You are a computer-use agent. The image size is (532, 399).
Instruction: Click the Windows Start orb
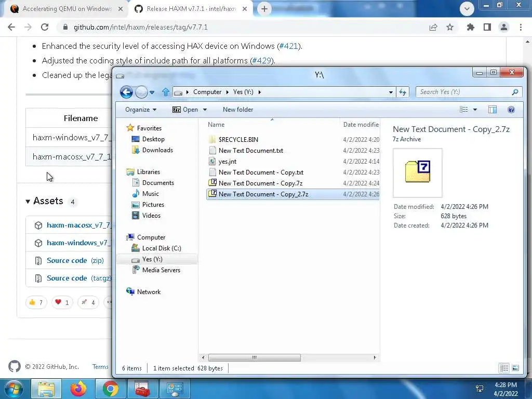pyautogui.click(x=14, y=389)
